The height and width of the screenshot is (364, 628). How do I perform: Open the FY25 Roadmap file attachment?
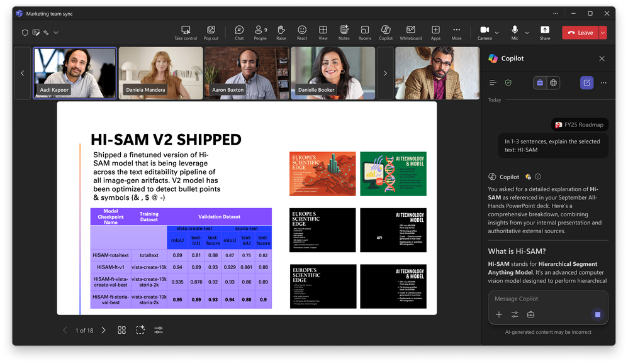580,125
